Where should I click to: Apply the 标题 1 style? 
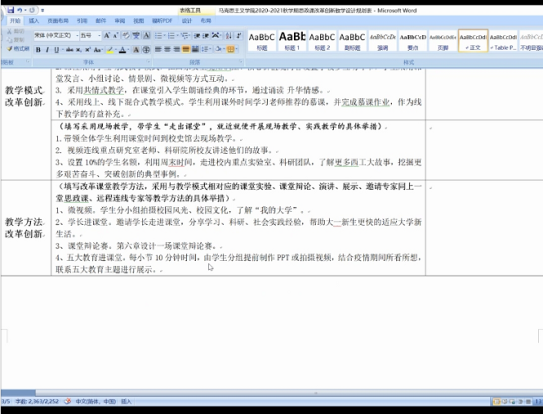coord(292,41)
